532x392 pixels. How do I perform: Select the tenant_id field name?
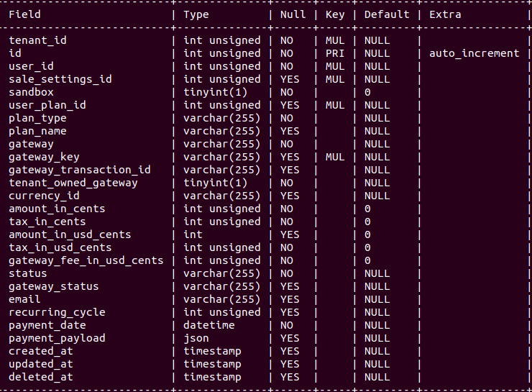pos(37,40)
